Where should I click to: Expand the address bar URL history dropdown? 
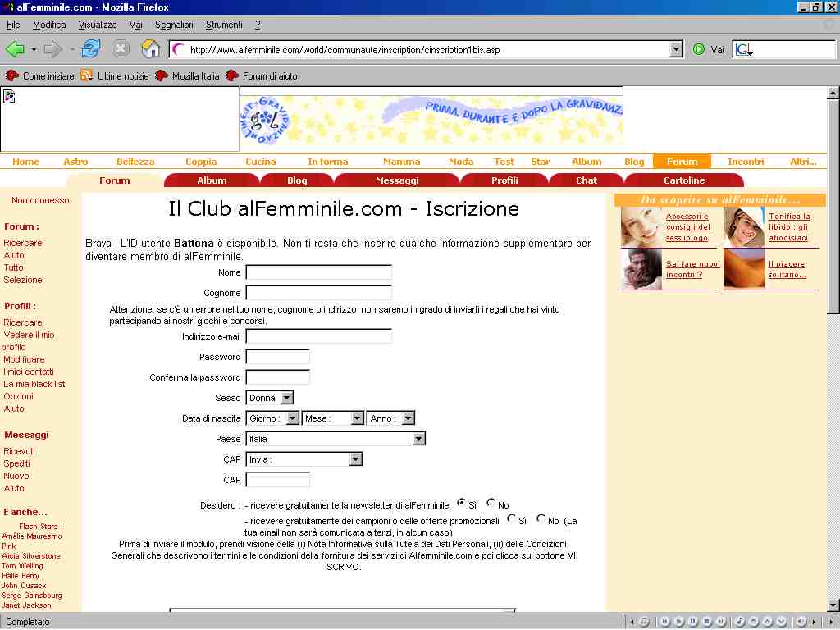tap(677, 50)
